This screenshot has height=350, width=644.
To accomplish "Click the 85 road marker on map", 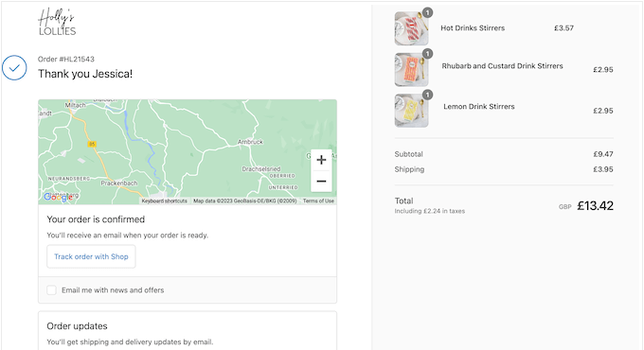I will pyautogui.click(x=92, y=144).
